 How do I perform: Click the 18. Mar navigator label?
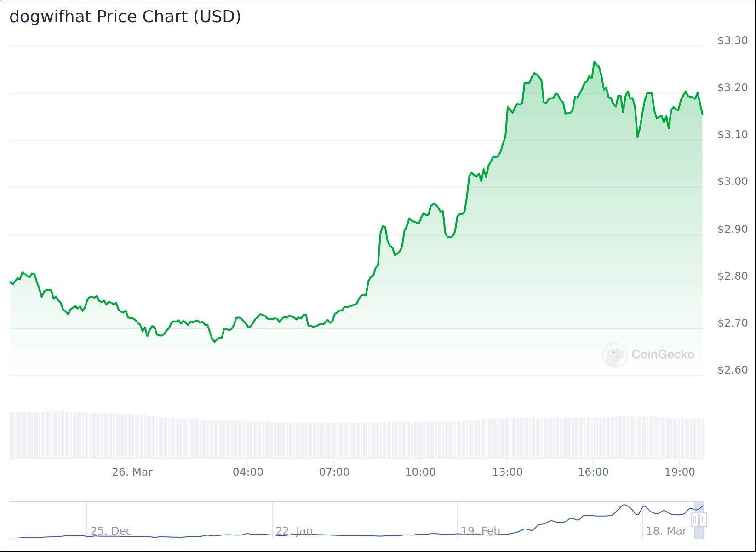click(666, 531)
